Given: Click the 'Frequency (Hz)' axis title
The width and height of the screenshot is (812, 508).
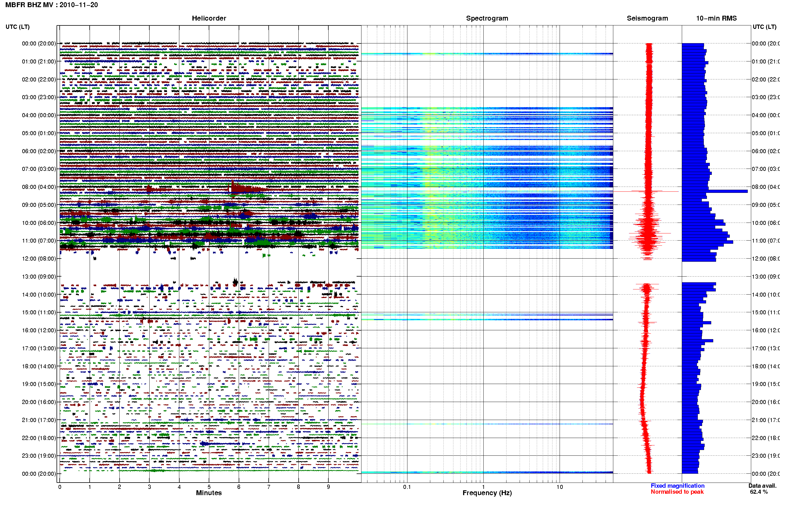Looking at the screenshot, I should pyautogui.click(x=487, y=493).
